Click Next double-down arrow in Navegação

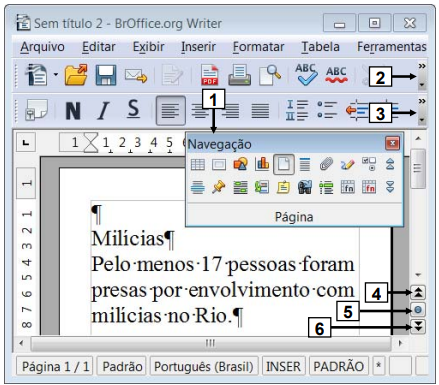click(390, 187)
